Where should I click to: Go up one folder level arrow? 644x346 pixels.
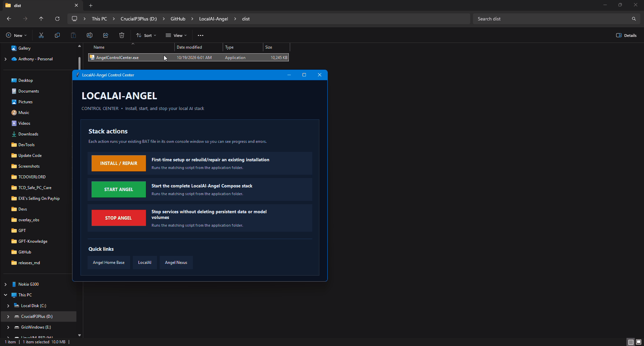[x=41, y=19]
